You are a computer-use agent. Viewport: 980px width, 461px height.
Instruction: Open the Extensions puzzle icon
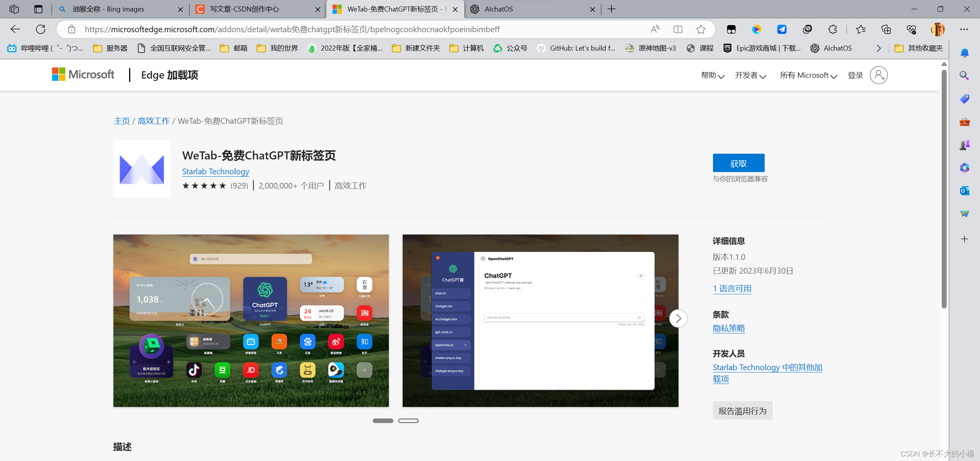[x=833, y=29]
